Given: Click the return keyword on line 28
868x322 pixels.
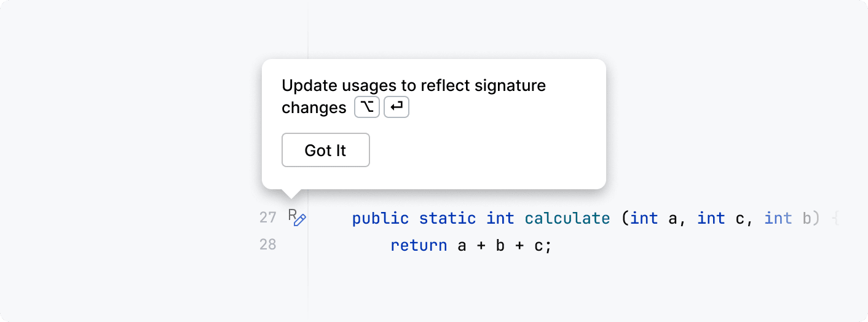Looking at the screenshot, I should pos(419,246).
